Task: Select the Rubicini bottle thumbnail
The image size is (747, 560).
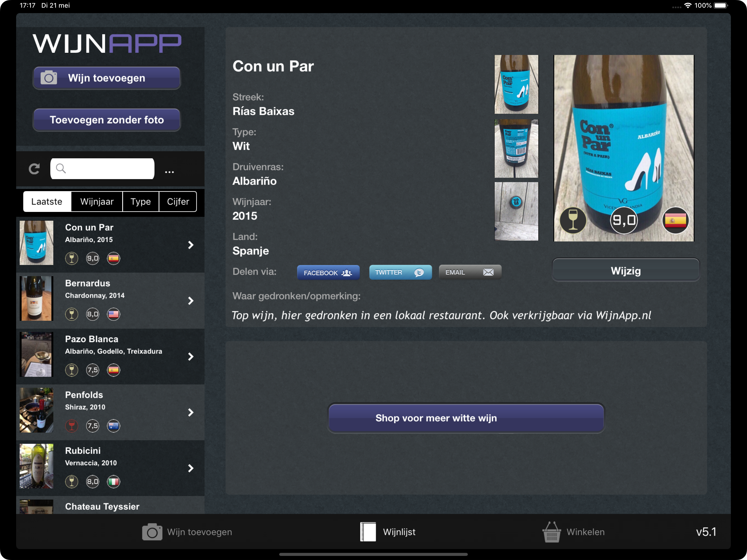Action: 36,466
